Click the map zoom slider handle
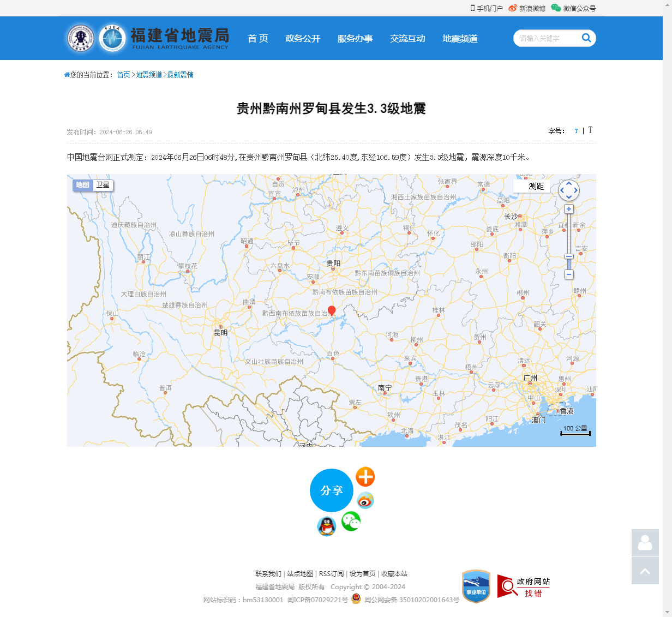This screenshot has width=672, height=617. click(x=569, y=256)
